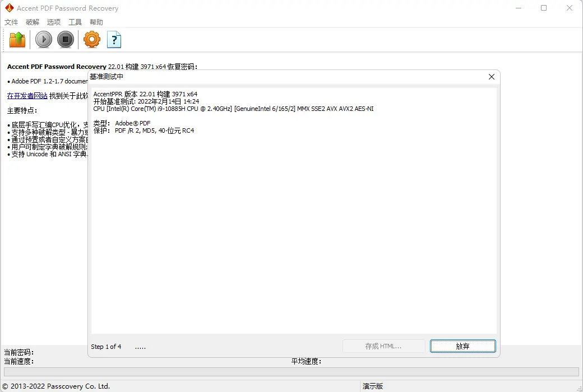Click the 演示版 status bar entry
583x392 pixels.
tap(373, 386)
